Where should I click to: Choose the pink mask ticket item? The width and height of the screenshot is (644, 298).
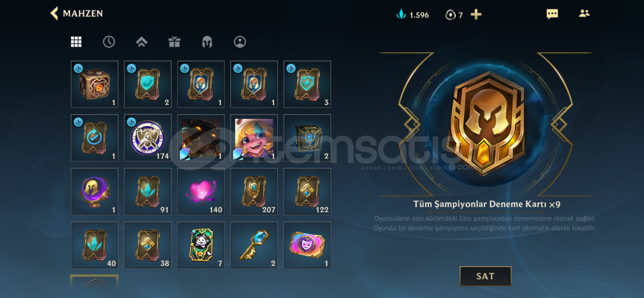[307, 245]
